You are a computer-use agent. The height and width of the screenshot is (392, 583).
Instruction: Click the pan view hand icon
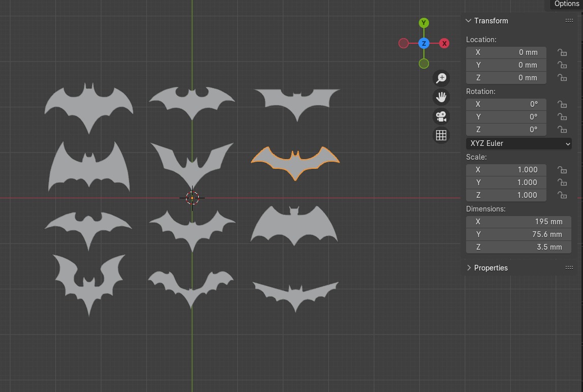point(441,97)
